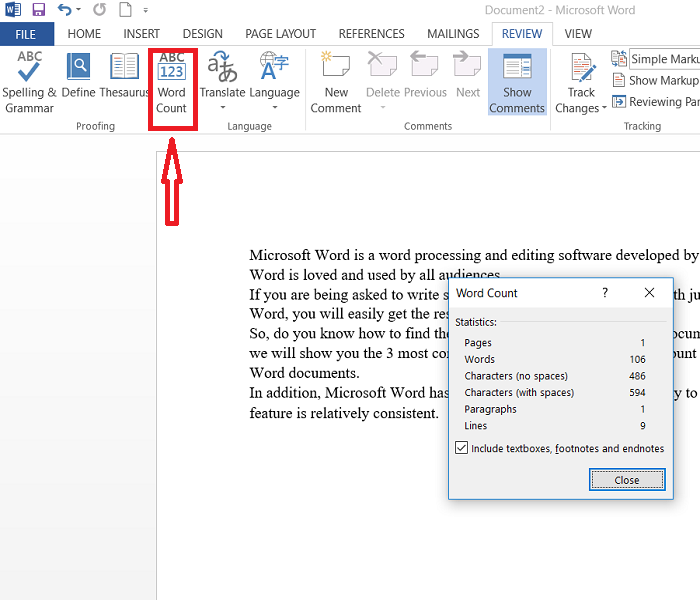Viewport: 700px width, 600px height.
Task: Open the FILE tab
Action: click(26, 34)
